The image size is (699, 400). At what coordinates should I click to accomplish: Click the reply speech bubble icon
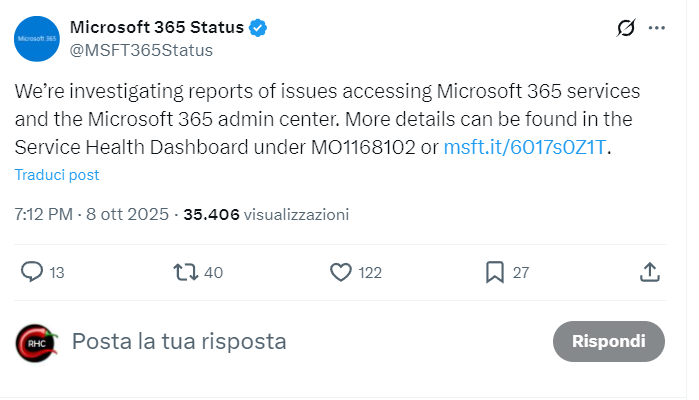pyautogui.click(x=33, y=271)
